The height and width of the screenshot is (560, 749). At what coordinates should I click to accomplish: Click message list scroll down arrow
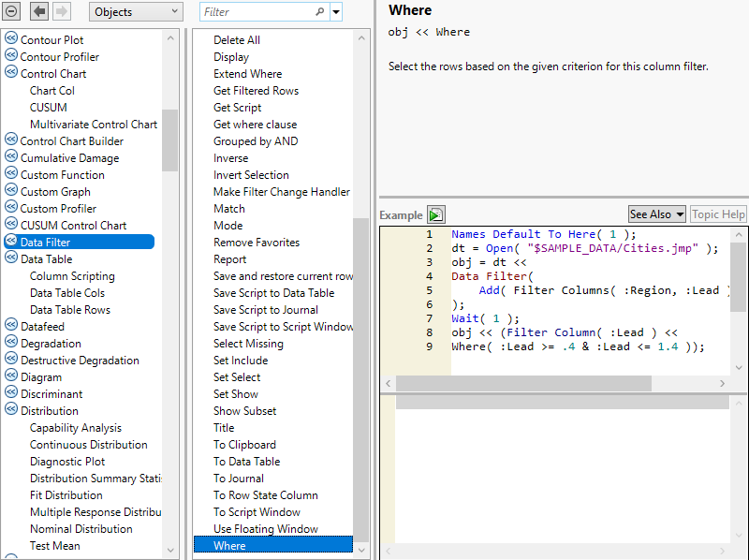[x=361, y=550]
